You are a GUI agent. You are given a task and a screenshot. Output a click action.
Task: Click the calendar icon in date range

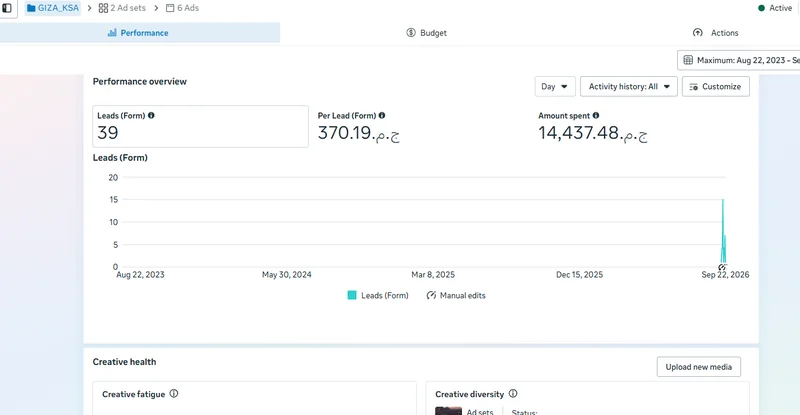[x=688, y=60]
